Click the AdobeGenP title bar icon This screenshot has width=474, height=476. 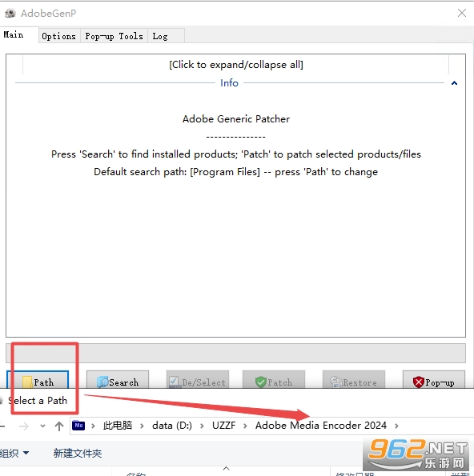(10, 13)
